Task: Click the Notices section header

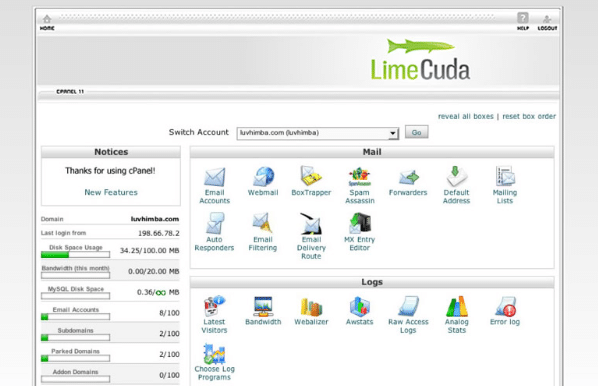Action: tap(111, 152)
